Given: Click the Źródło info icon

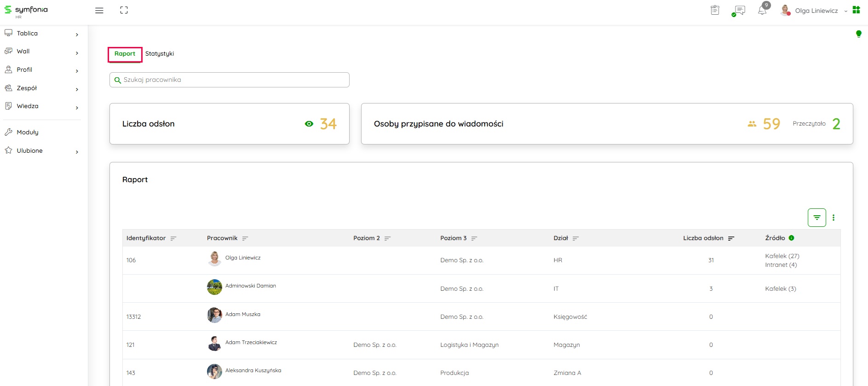Looking at the screenshot, I should point(792,238).
